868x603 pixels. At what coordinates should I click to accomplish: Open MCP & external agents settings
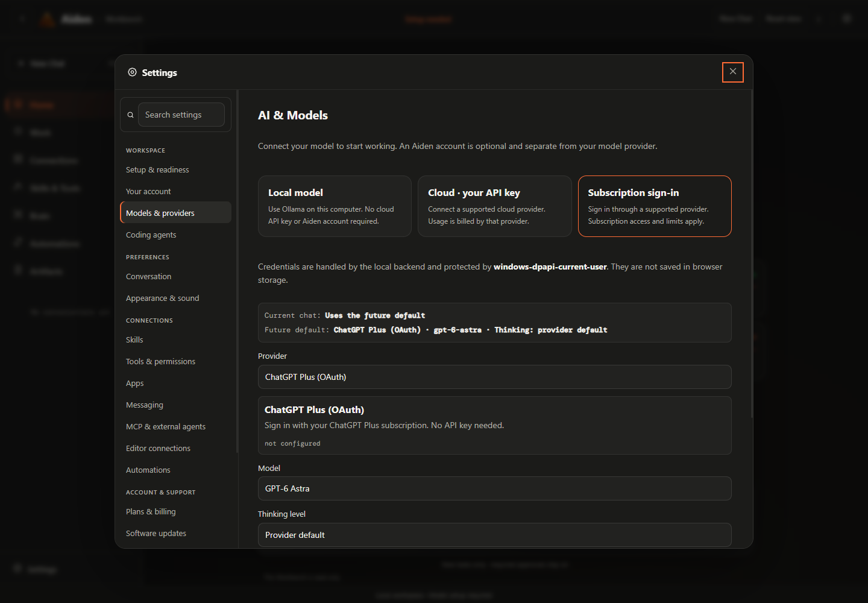tap(176, 427)
